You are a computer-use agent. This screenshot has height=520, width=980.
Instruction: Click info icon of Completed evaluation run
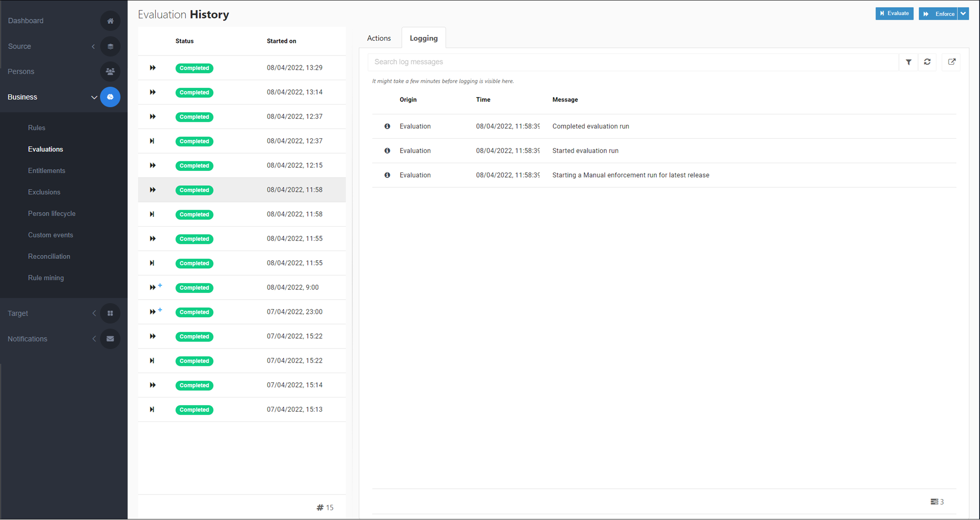pos(387,127)
